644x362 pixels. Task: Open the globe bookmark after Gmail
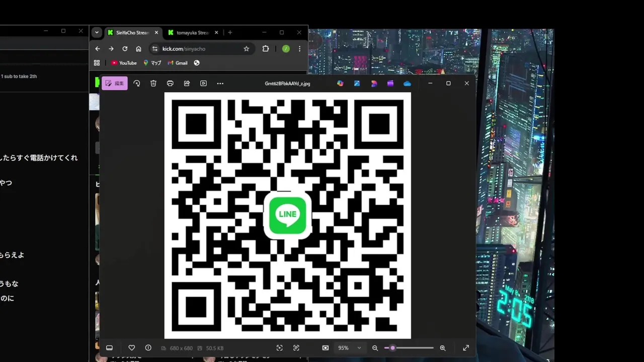(x=197, y=63)
